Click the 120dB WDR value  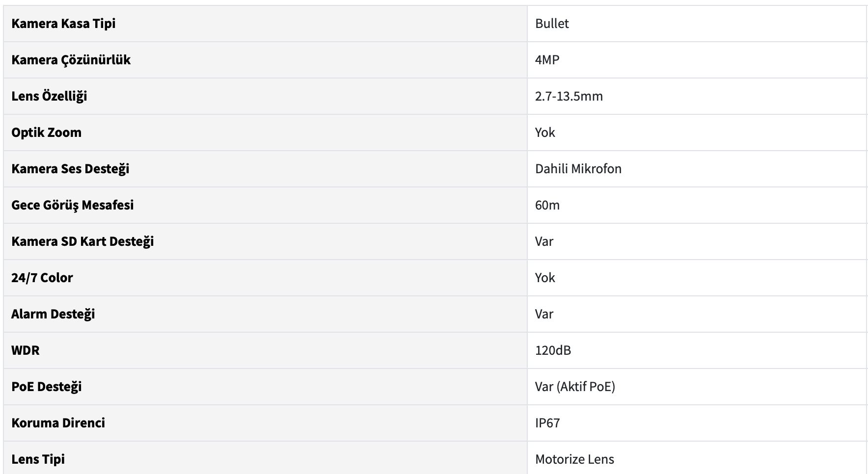(x=553, y=350)
